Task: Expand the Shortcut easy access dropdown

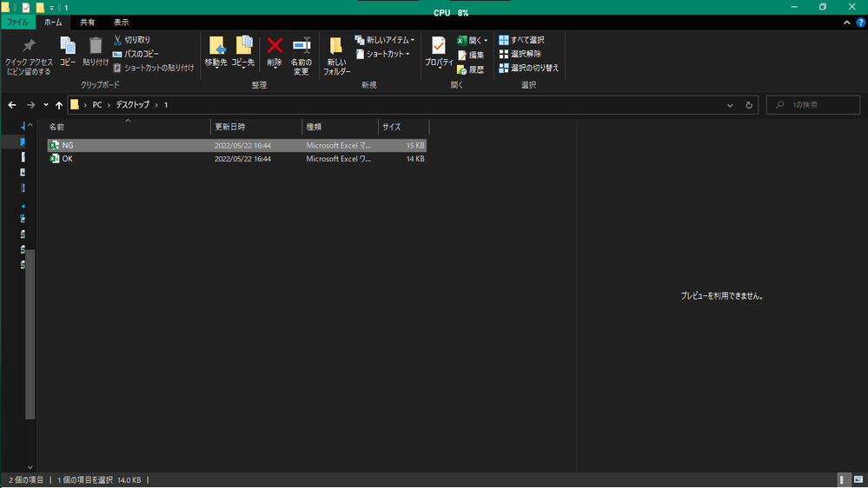Action: point(382,54)
